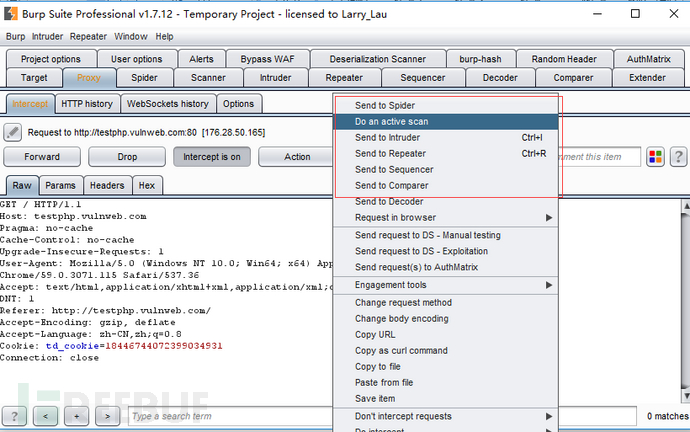Select Send request to DS - Exploitation
690x432 pixels.
pyautogui.click(x=445, y=251)
